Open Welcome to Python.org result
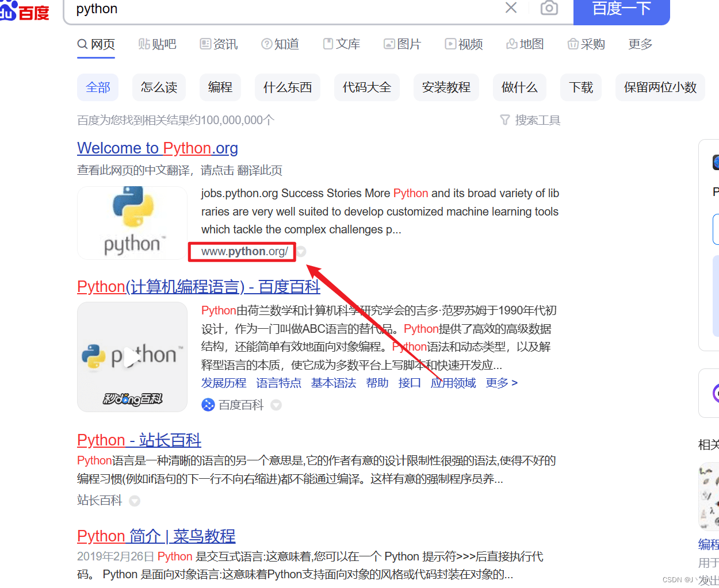Screen dimensions: 719x588 158,148
